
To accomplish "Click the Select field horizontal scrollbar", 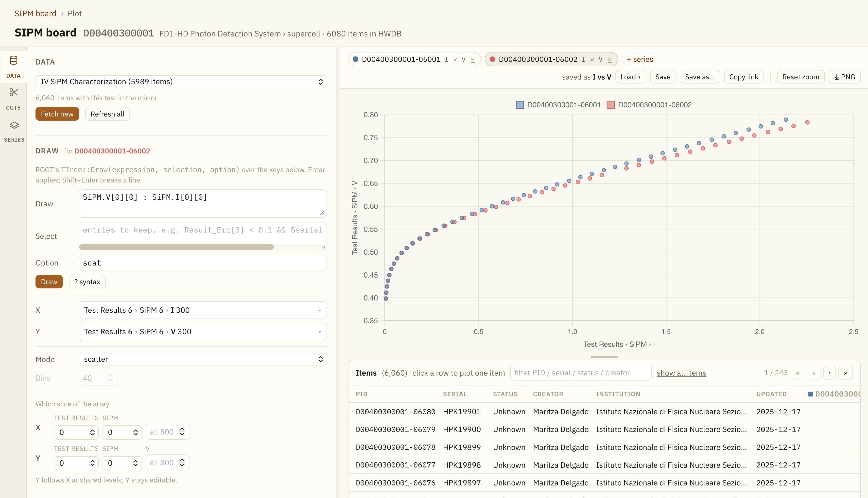I will 176,247.
